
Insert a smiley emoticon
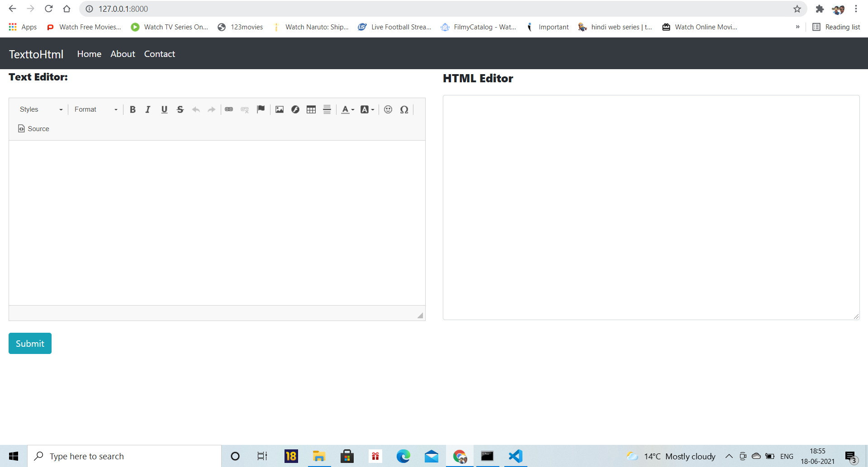[x=388, y=109]
